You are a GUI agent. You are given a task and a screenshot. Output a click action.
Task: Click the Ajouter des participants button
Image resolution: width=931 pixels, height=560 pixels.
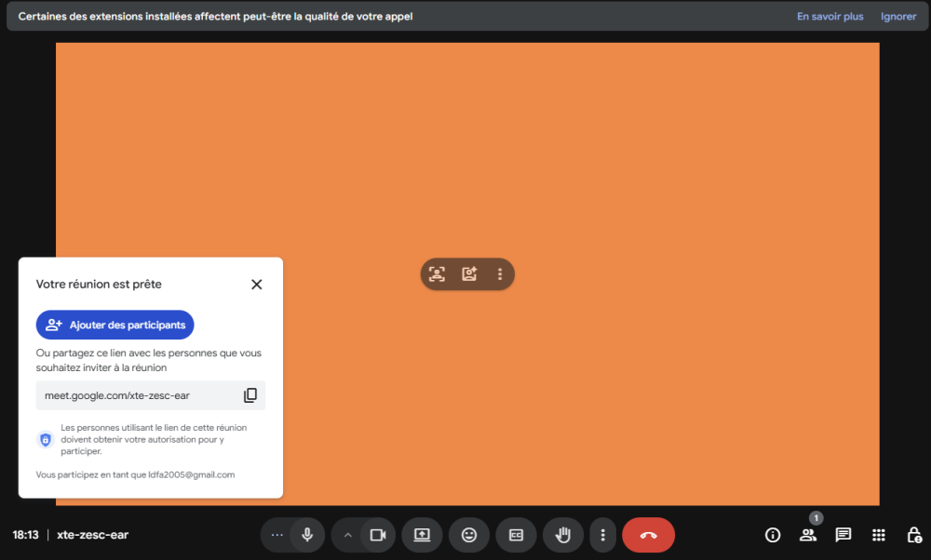115,326
